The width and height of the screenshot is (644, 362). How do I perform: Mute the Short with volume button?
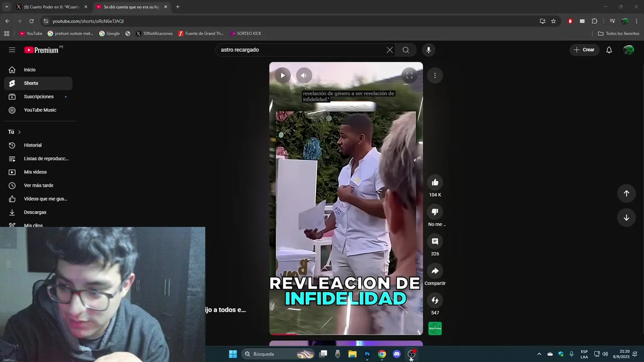[304, 75]
